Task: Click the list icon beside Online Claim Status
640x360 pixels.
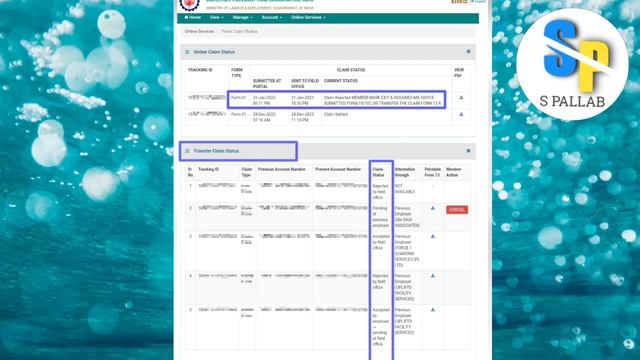Action: pyautogui.click(x=187, y=52)
